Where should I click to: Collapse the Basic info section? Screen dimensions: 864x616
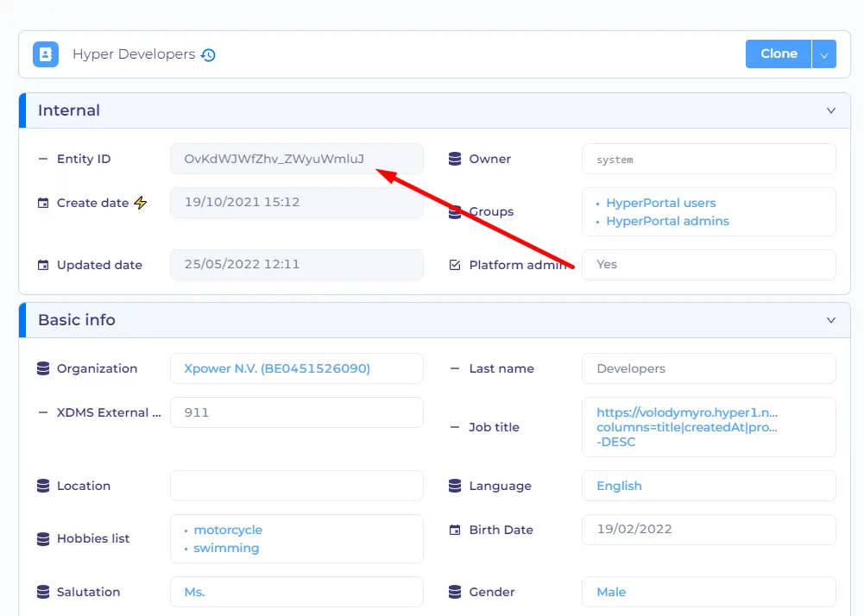(831, 320)
